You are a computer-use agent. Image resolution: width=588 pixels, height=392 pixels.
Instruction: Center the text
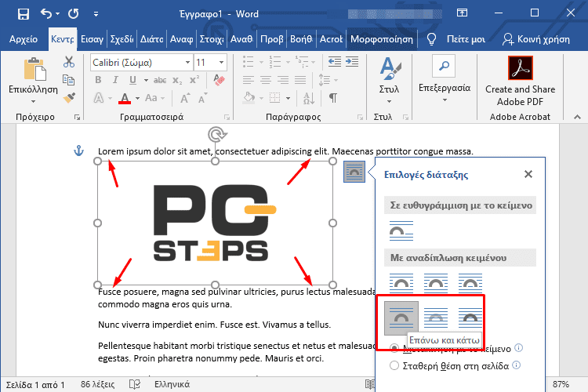266,80
